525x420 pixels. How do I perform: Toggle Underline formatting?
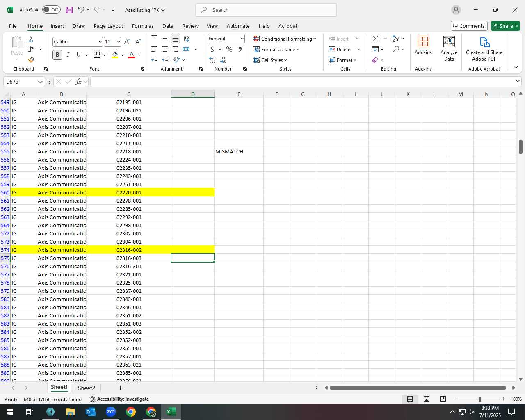tap(78, 55)
